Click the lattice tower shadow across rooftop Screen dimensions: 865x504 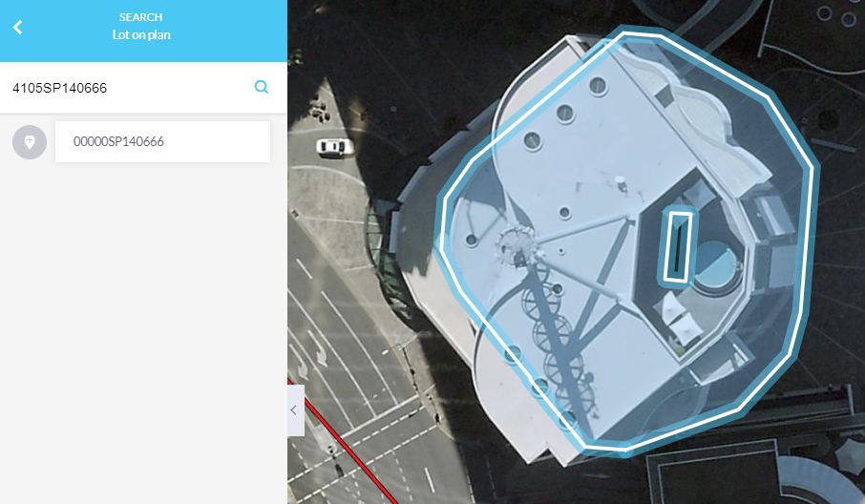pyautogui.click(x=558, y=336)
